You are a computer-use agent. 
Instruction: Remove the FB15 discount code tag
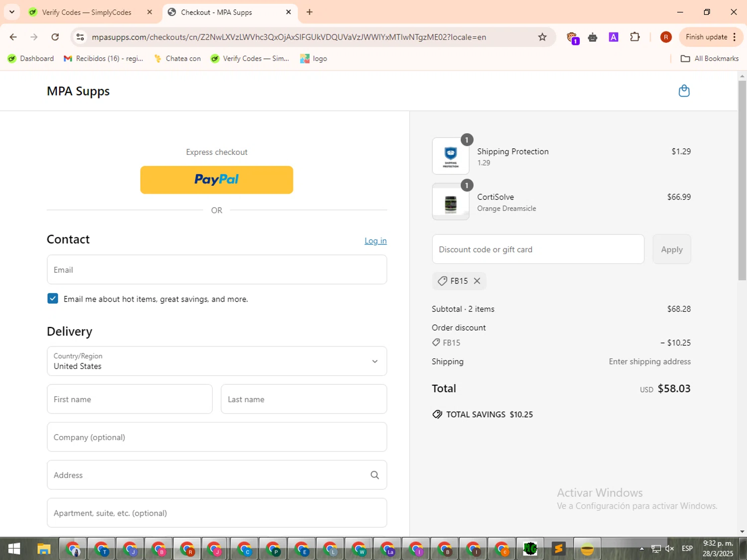[x=477, y=281]
